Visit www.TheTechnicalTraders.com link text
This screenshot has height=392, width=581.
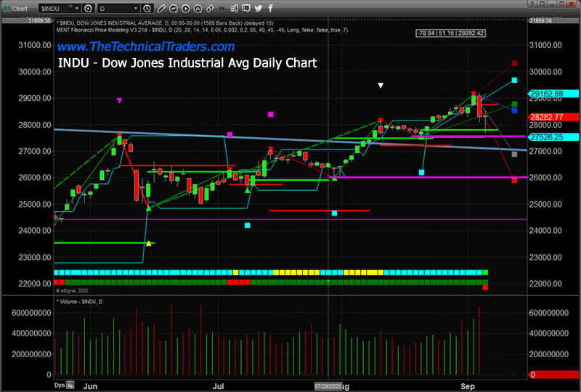146,46
